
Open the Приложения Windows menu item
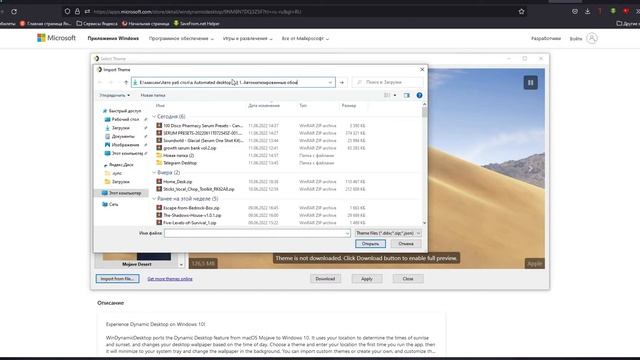click(x=113, y=38)
